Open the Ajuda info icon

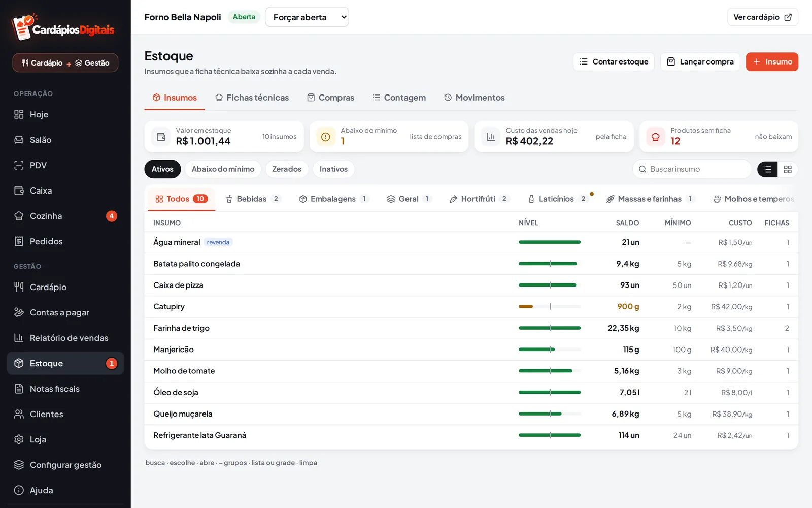(x=19, y=490)
